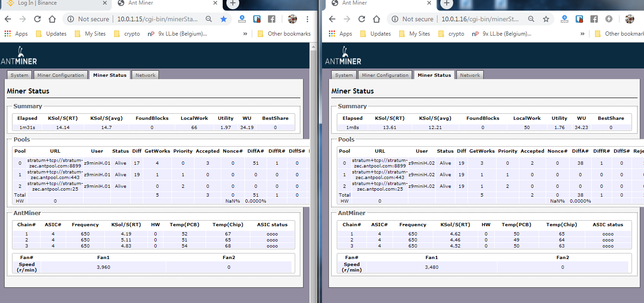Open the System tab on the 10.0.1.16 miner
Viewport: 644px width, 303px height.
coord(344,75)
